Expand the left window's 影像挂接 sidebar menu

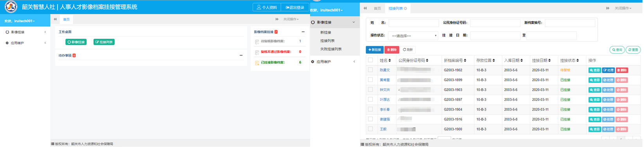[25, 32]
